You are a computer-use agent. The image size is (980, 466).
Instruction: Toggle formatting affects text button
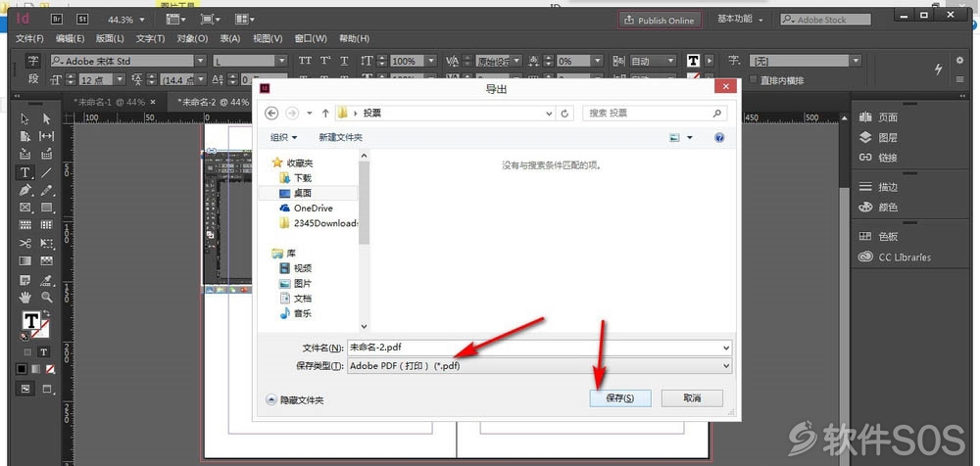click(43, 352)
